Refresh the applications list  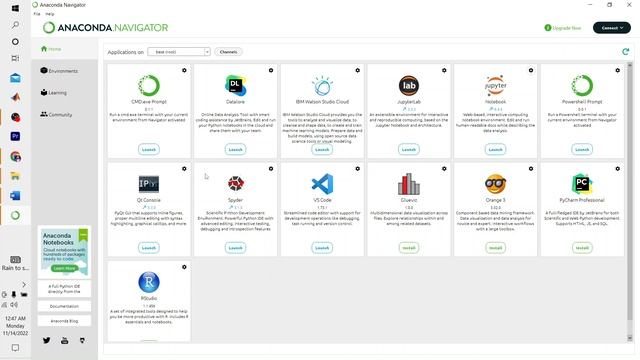pyautogui.click(x=625, y=51)
